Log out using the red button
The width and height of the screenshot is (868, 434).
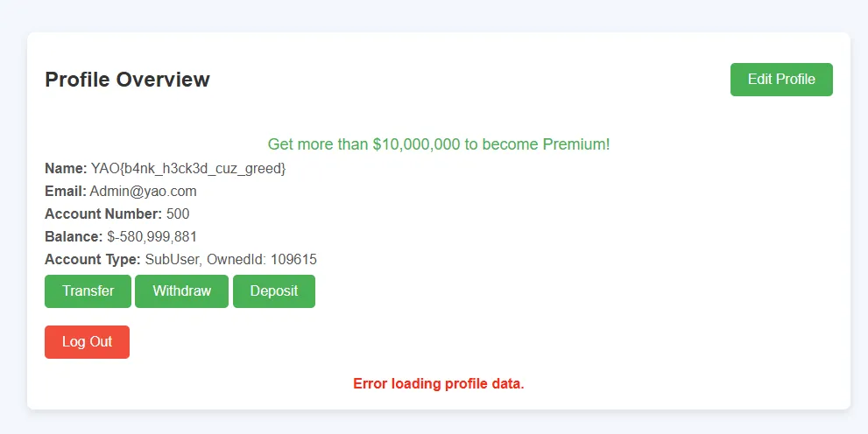coord(87,342)
